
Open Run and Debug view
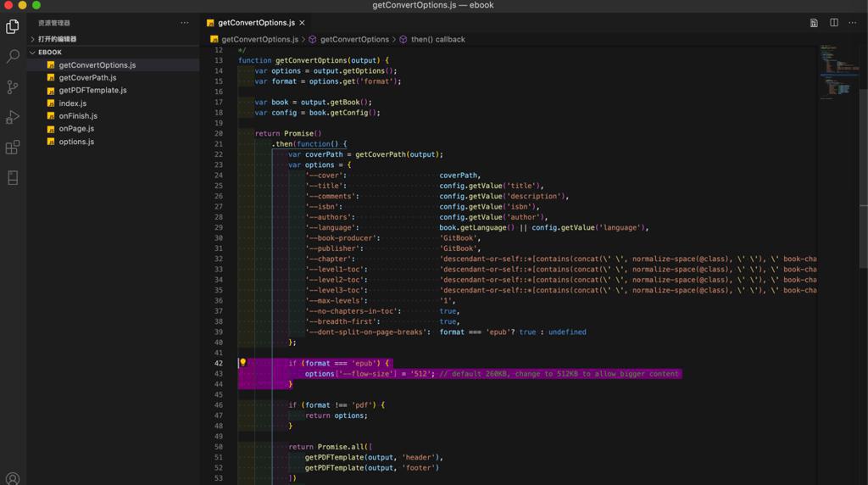12,117
